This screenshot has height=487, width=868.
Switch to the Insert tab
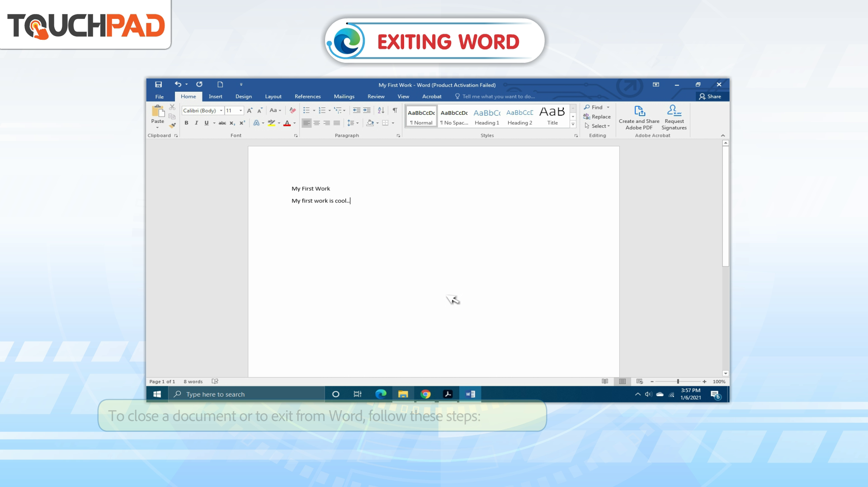(x=215, y=97)
